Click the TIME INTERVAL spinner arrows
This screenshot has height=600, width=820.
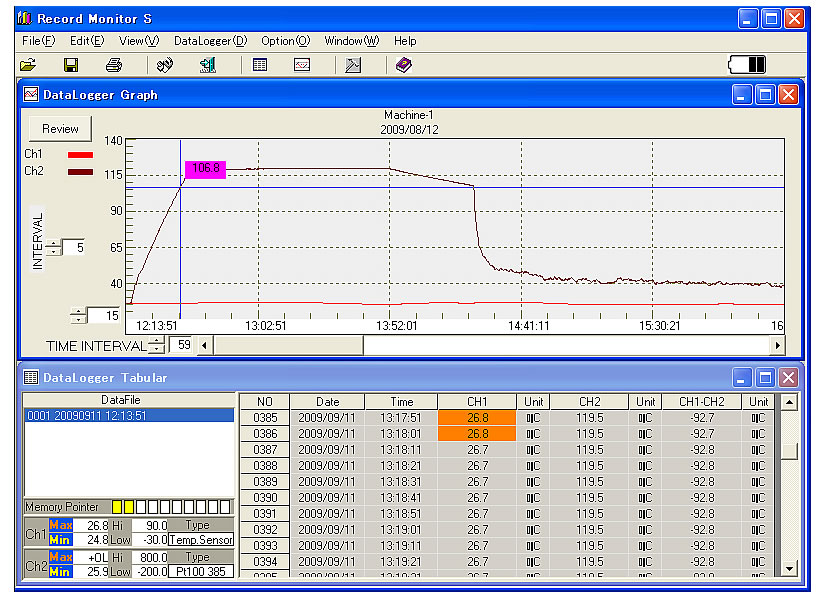pos(157,345)
